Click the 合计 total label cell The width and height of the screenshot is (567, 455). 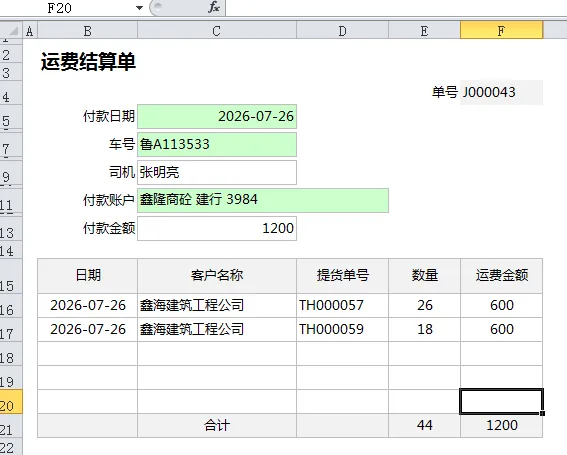click(217, 426)
